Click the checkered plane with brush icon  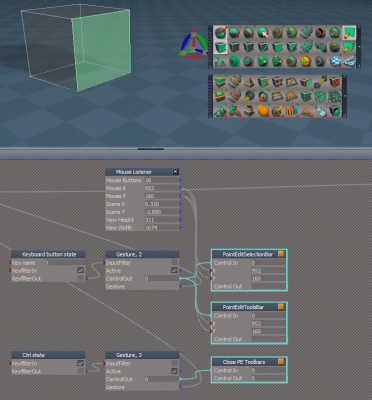coord(349,61)
